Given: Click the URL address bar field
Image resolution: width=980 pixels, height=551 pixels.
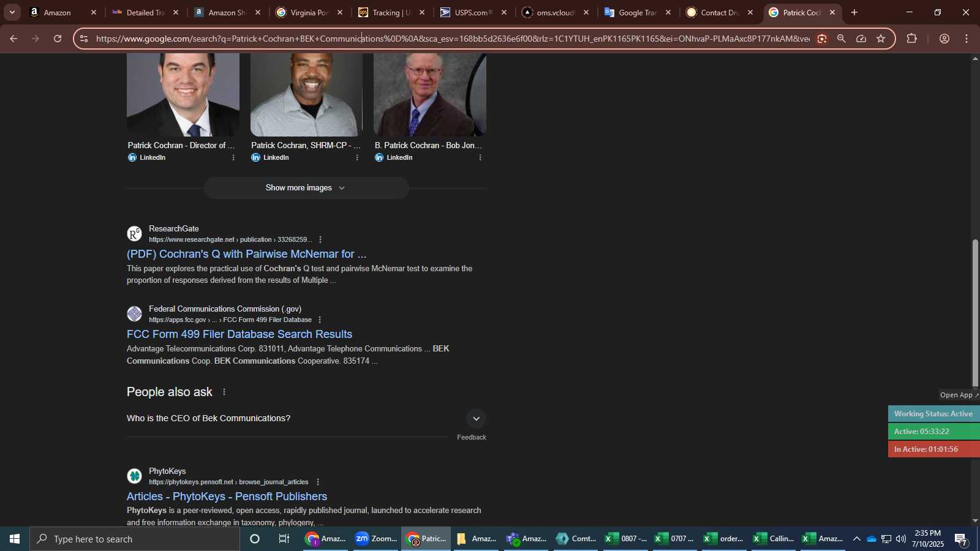Looking at the screenshot, I should point(452,39).
